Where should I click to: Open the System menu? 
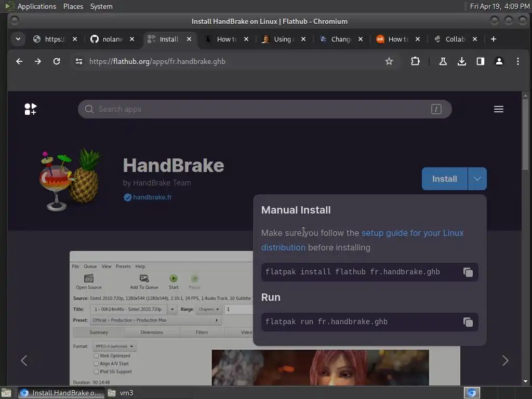(101, 6)
